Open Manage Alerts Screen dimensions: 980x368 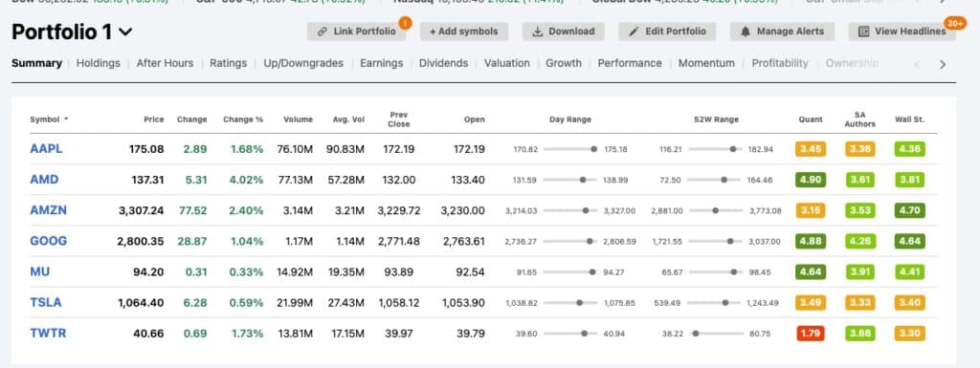pos(782,32)
